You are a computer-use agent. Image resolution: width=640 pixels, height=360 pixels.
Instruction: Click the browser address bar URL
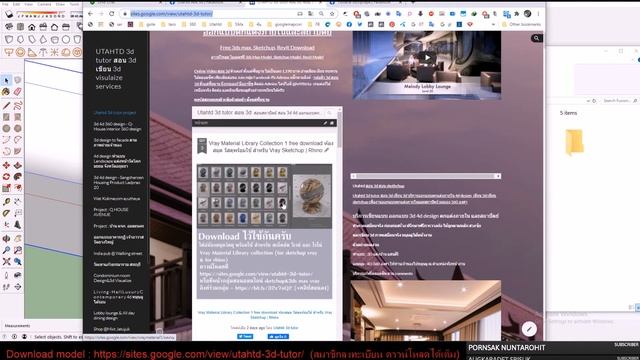171,13
